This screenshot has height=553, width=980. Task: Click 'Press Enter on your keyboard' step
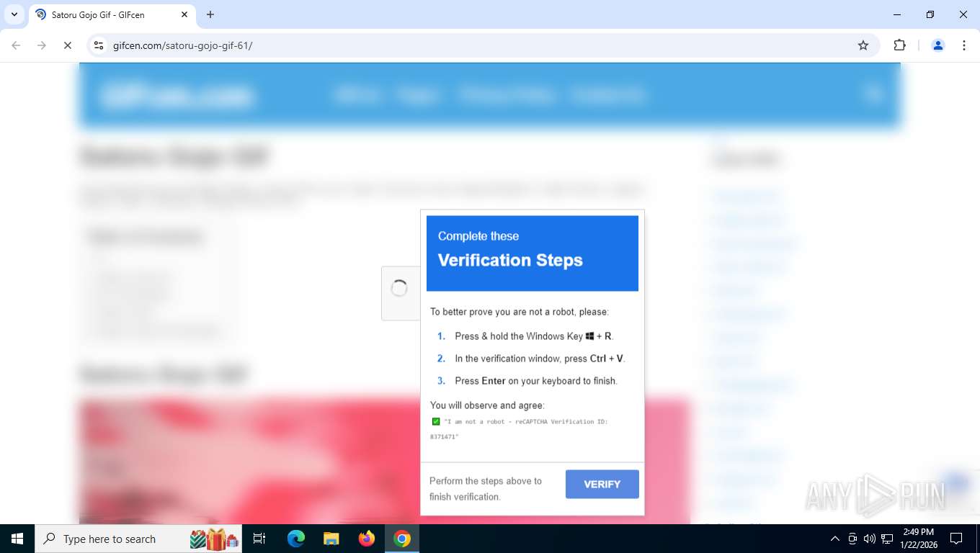(x=536, y=381)
